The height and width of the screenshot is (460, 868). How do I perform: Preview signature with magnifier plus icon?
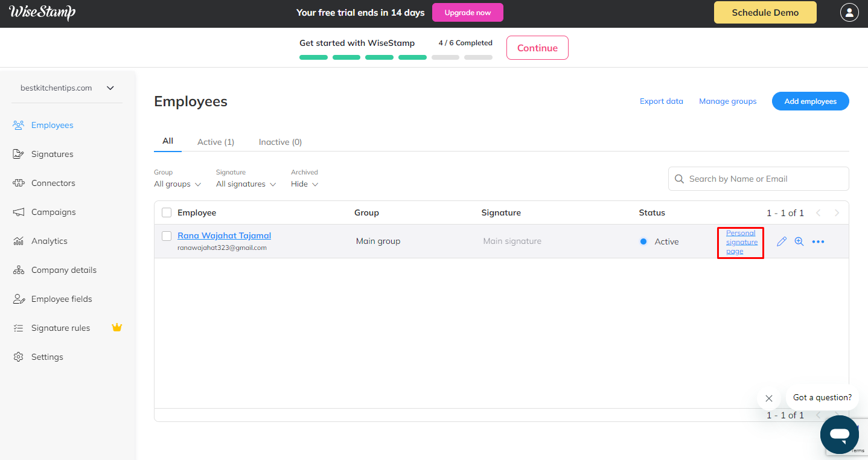pyautogui.click(x=799, y=241)
